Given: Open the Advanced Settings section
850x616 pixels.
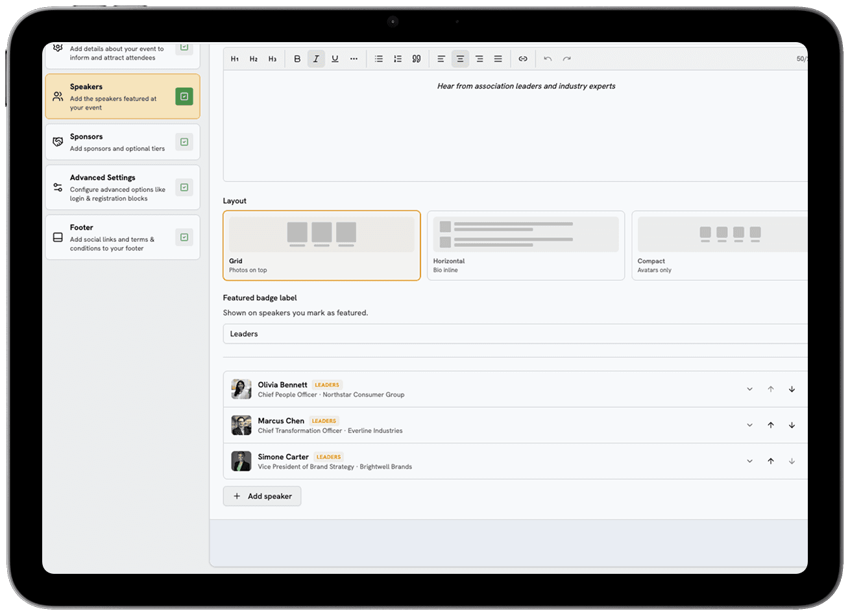Looking at the screenshot, I should pyautogui.click(x=123, y=187).
